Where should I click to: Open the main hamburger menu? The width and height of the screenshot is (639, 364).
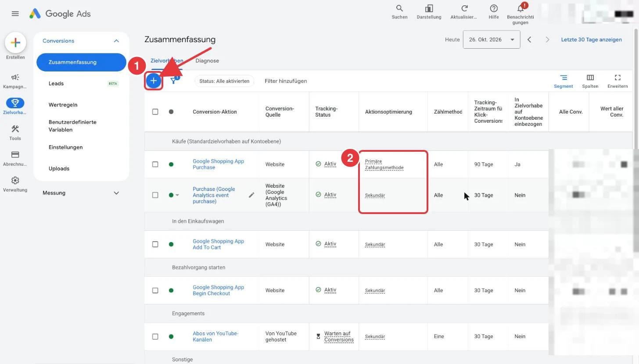pyautogui.click(x=15, y=14)
